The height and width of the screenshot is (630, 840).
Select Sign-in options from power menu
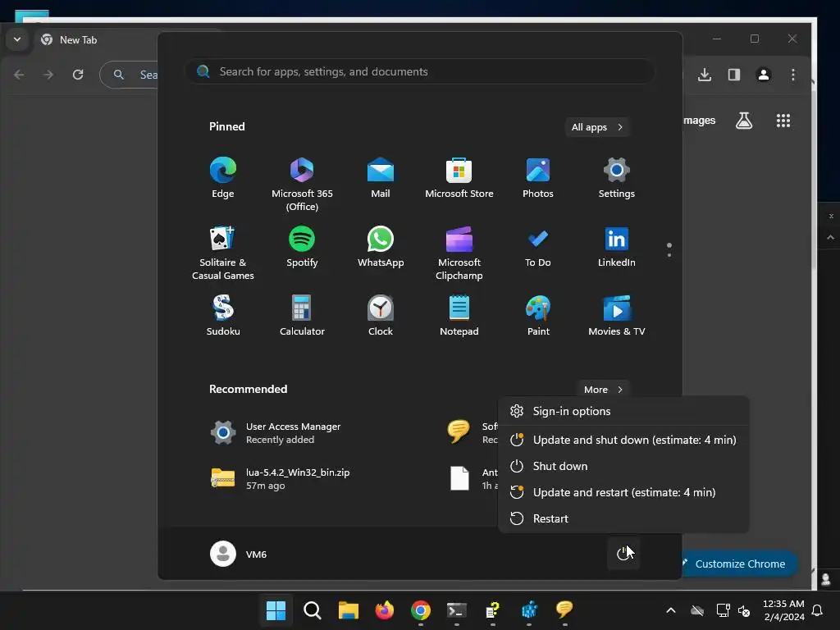point(623,411)
